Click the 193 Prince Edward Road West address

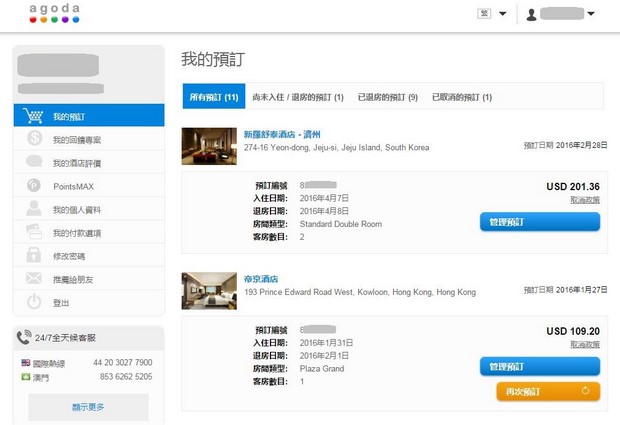point(360,292)
